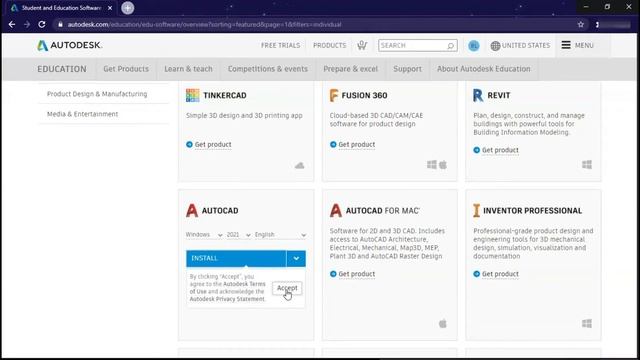Click Apple icon on Fusion 360 card

pyautogui.click(x=443, y=164)
